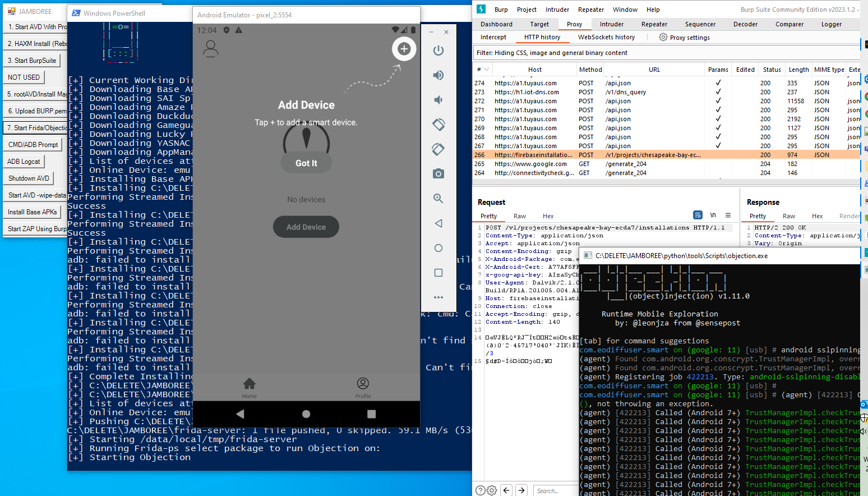Tap the plus icon to add device

click(x=404, y=49)
